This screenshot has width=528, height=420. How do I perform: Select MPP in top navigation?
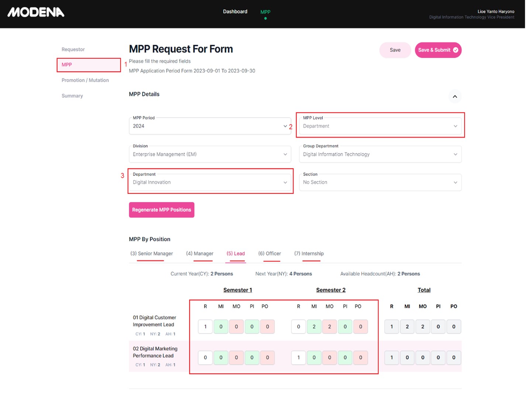(265, 12)
